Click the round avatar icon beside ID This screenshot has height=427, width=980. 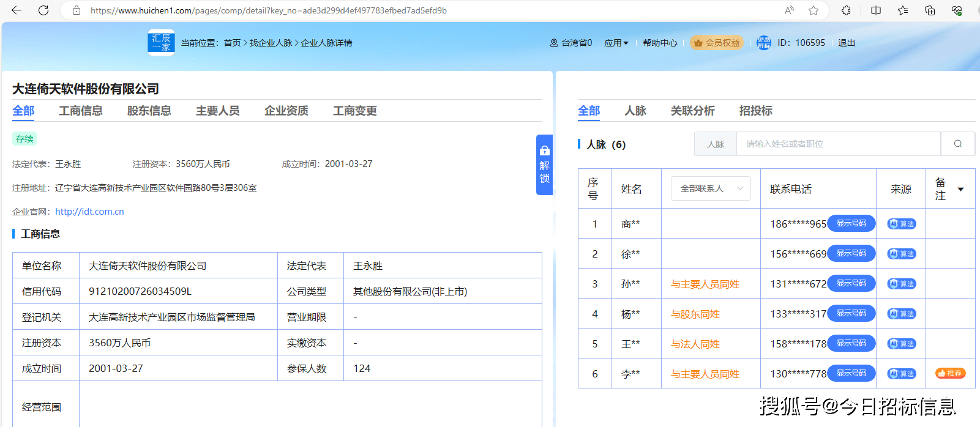[764, 43]
